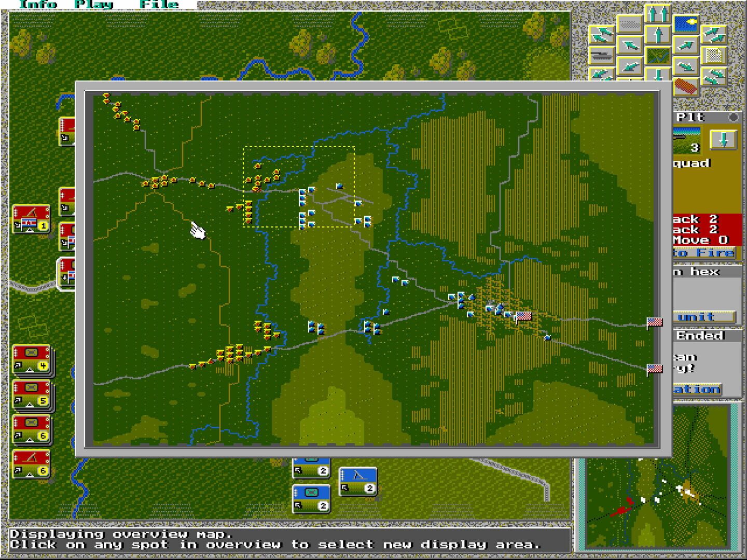Image resolution: width=747 pixels, height=560 pixels.
Task: Click the red brick retreat icon
Action: pyautogui.click(x=686, y=87)
